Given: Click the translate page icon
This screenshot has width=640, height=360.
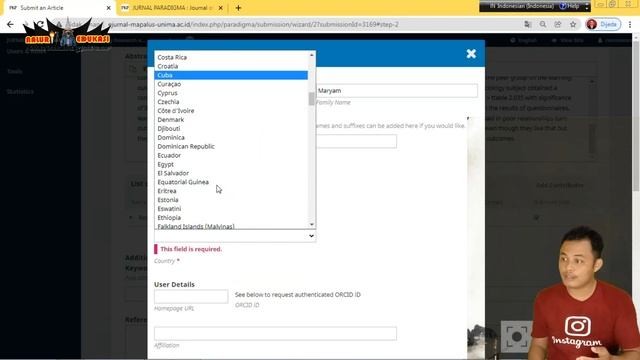Looking at the screenshot, I should click(527, 24).
